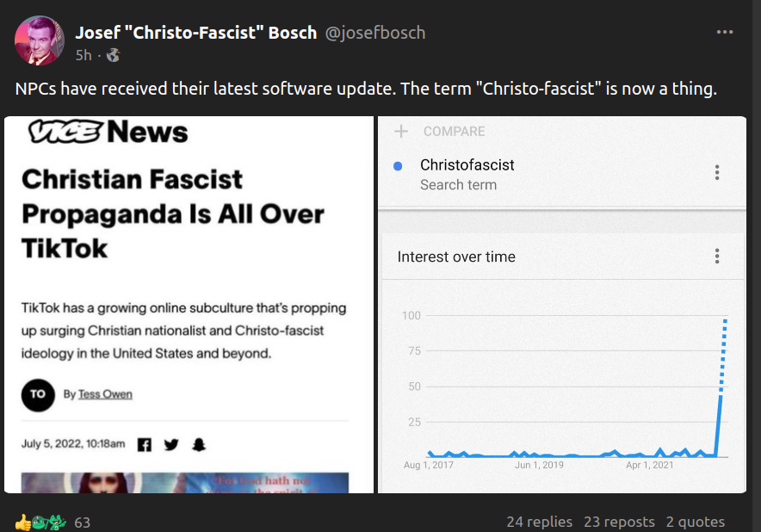The height and width of the screenshot is (532, 761).
Task: Click the globe public visibility icon
Action: tap(113, 55)
